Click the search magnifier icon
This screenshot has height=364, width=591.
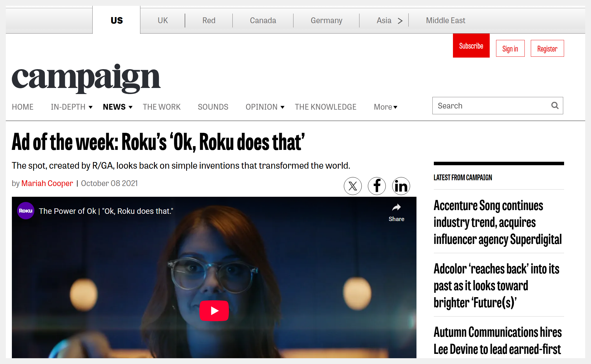click(555, 106)
